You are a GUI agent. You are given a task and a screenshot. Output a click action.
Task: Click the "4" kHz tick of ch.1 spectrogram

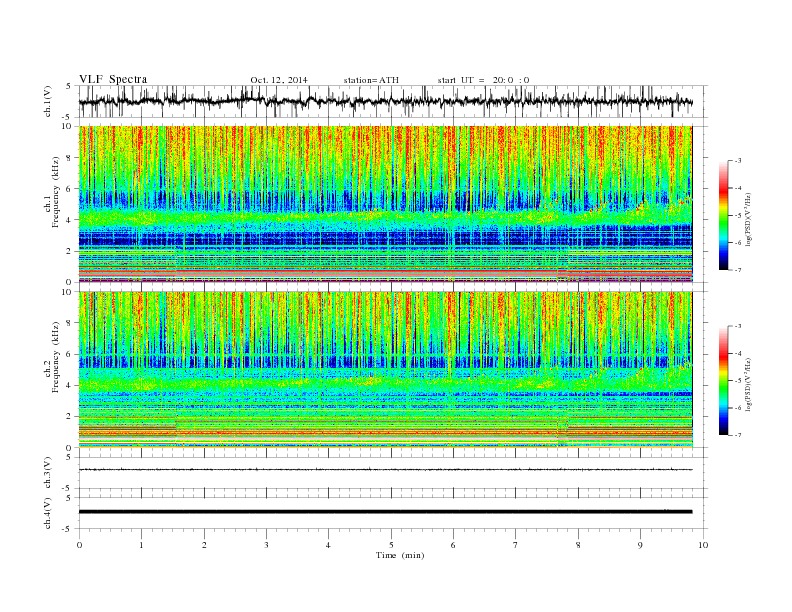70,220
